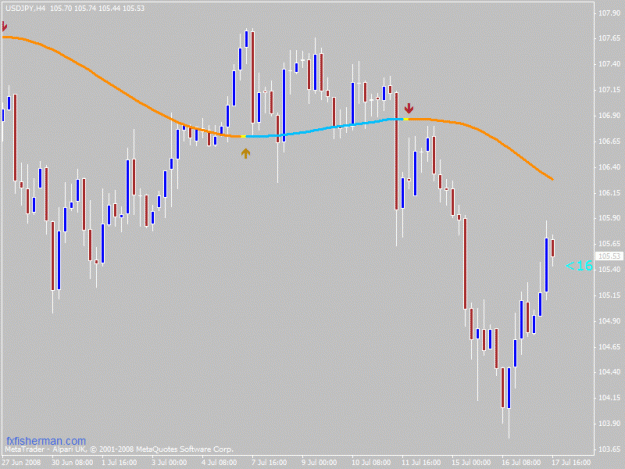Click the 107.65 price axis label
Screen dimensions: 625x469
click(x=609, y=38)
